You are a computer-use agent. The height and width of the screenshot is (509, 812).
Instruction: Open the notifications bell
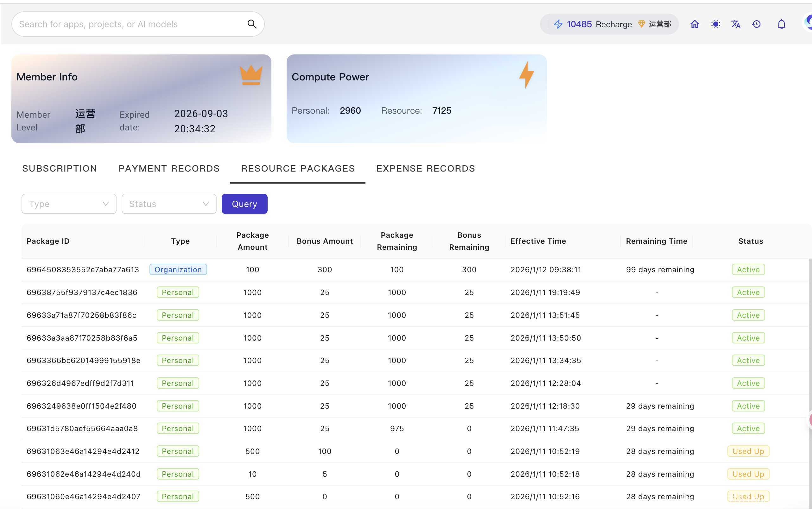pos(781,24)
